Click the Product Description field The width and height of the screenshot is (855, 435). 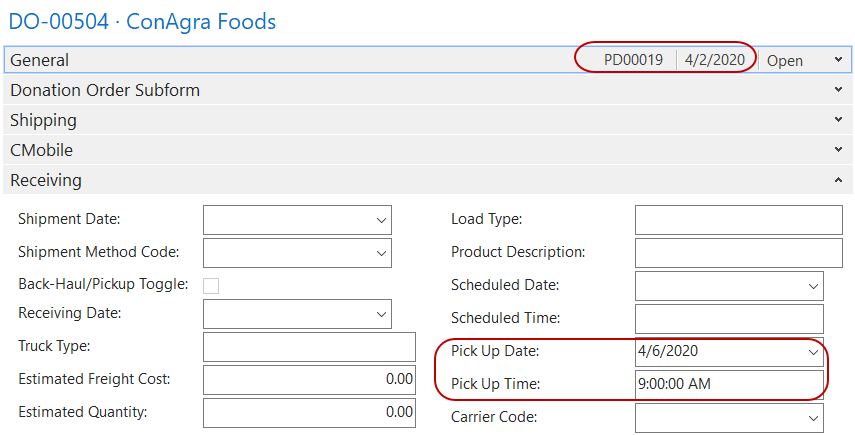coord(738,253)
